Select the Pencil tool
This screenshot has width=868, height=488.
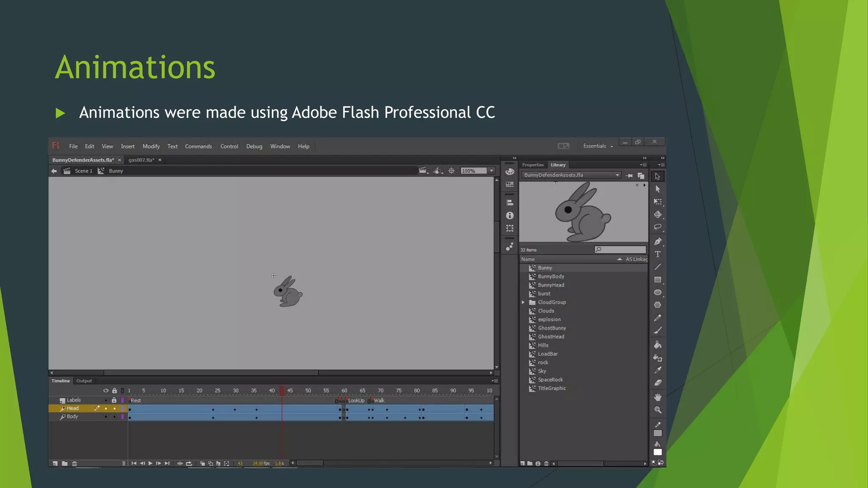pos(657,318)
